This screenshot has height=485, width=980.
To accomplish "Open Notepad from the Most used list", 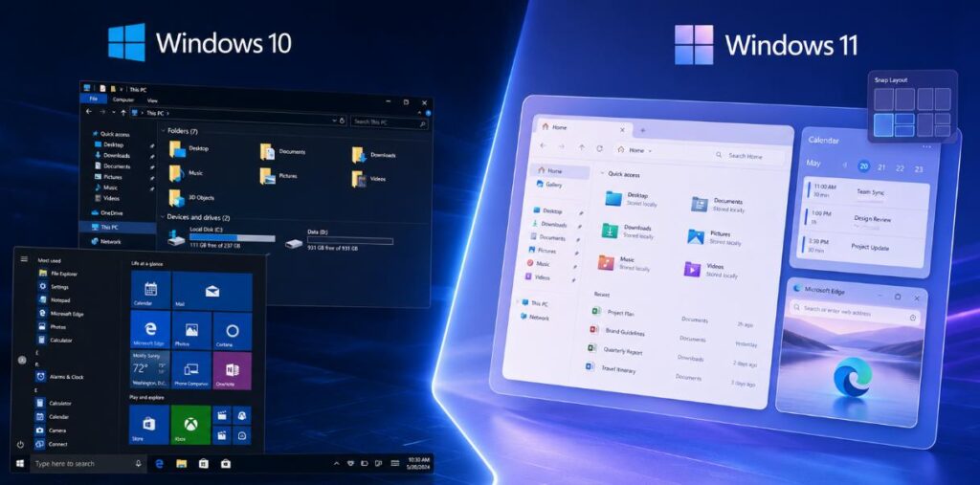I will pyautogui.click(x=55, y=300).
